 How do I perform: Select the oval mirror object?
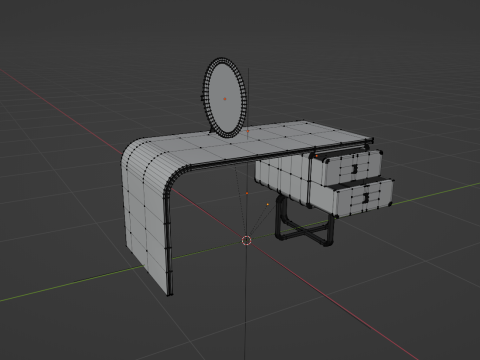coord(225,98)
